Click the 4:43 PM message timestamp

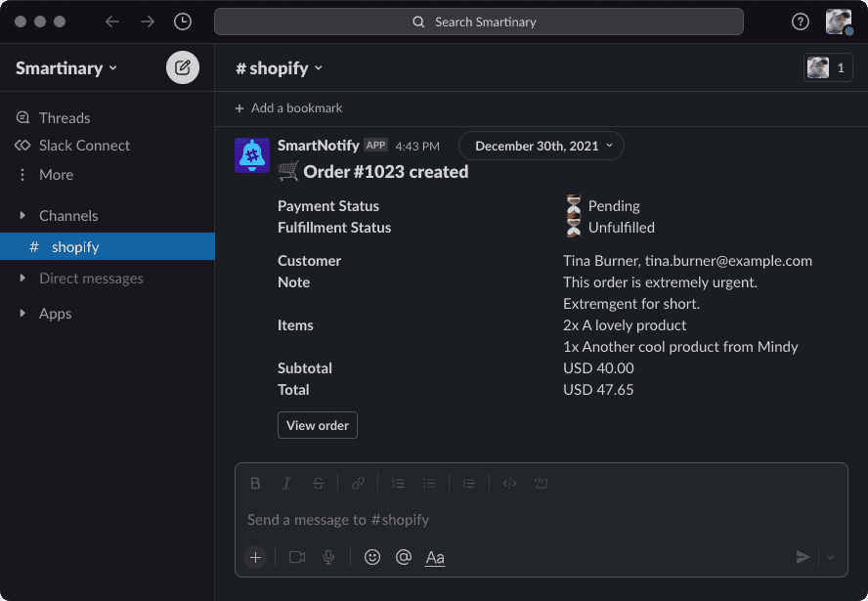coord(417,147)
